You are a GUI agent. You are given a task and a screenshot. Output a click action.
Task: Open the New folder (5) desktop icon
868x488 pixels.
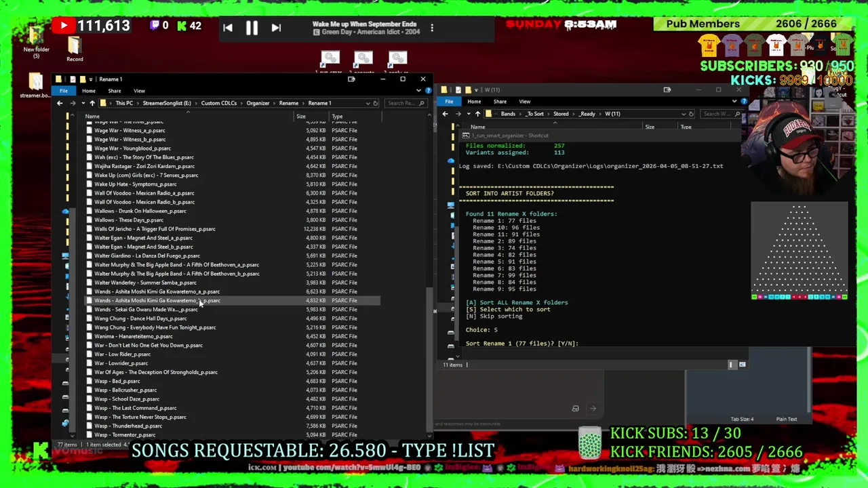pyautogui.click(x=36, y=41)
